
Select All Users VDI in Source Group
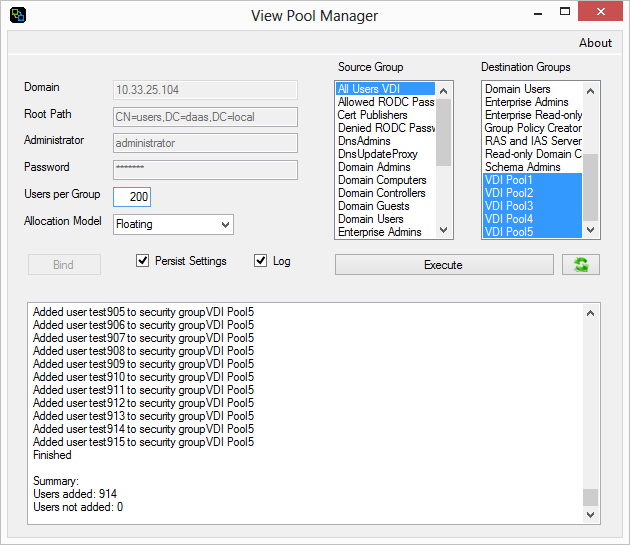tap(385, 89)
